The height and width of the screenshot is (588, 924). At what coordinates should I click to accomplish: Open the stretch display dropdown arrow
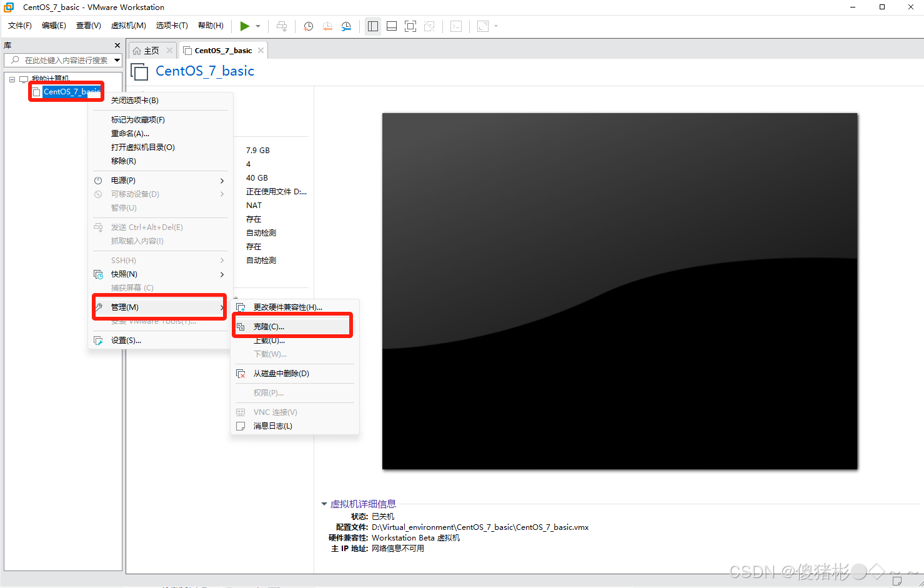tap(496, 26)
